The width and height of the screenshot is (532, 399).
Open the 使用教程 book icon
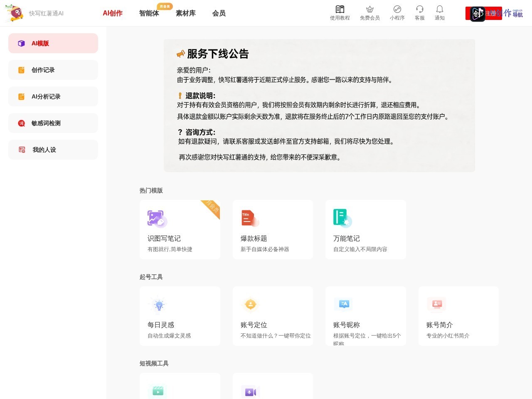tap(340, 9)
